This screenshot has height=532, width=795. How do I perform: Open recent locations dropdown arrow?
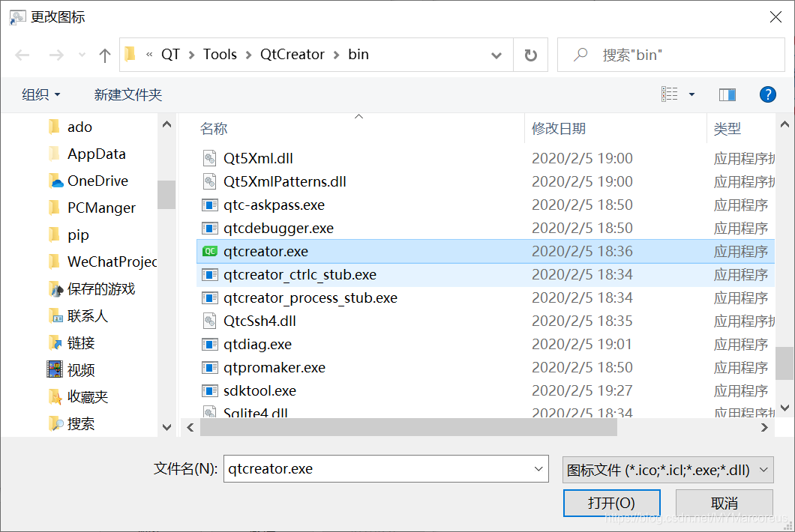pyautogui.click(x=82, y=55)
